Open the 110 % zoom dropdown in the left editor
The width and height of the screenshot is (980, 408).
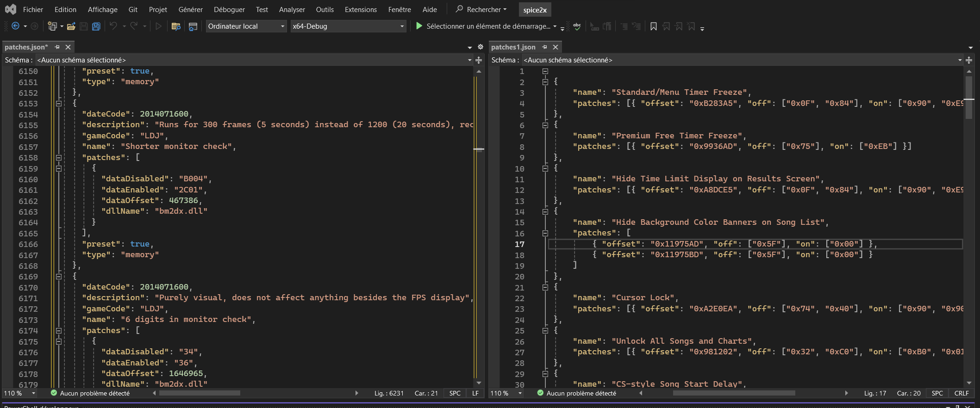click(x=33, y=393)
